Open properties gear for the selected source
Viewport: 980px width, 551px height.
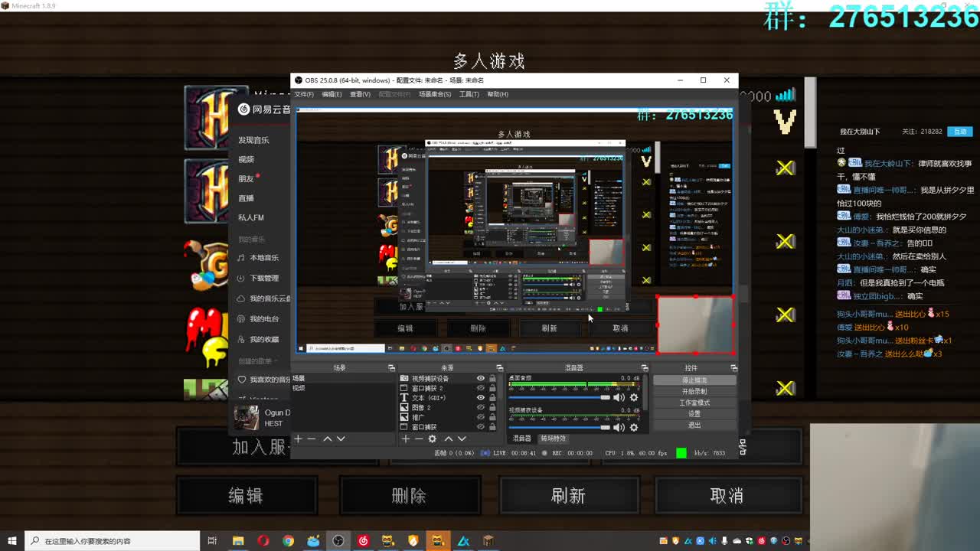pyautogui.click(x=433, y=439)
